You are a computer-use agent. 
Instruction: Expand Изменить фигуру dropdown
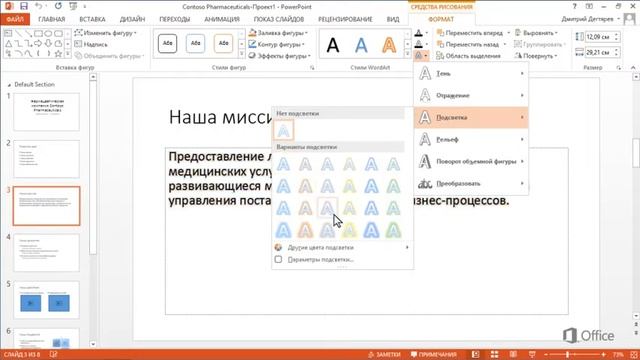click(x=106, y=33)
